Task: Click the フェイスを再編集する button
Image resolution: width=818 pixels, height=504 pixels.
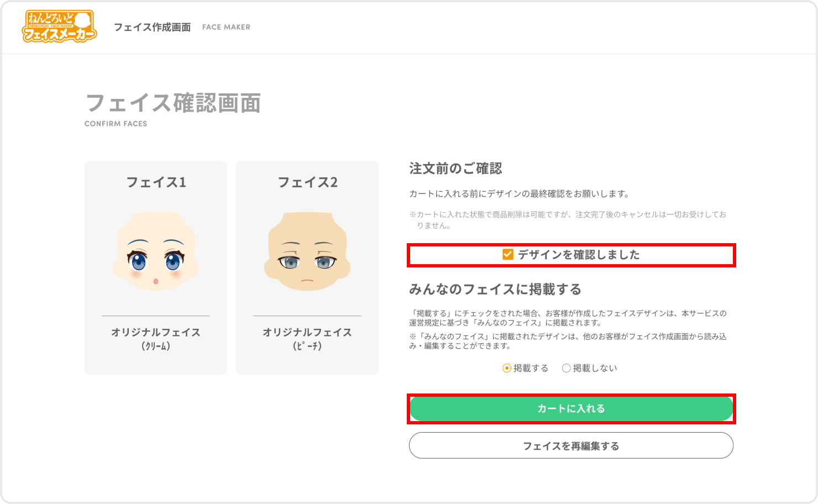Action: pos(571,445)
